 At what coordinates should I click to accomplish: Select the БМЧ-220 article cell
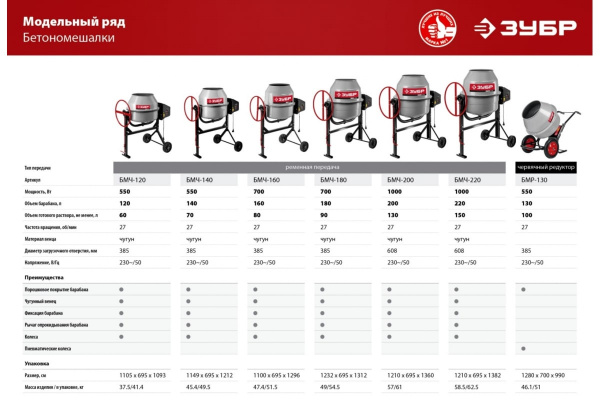point(477,180)
